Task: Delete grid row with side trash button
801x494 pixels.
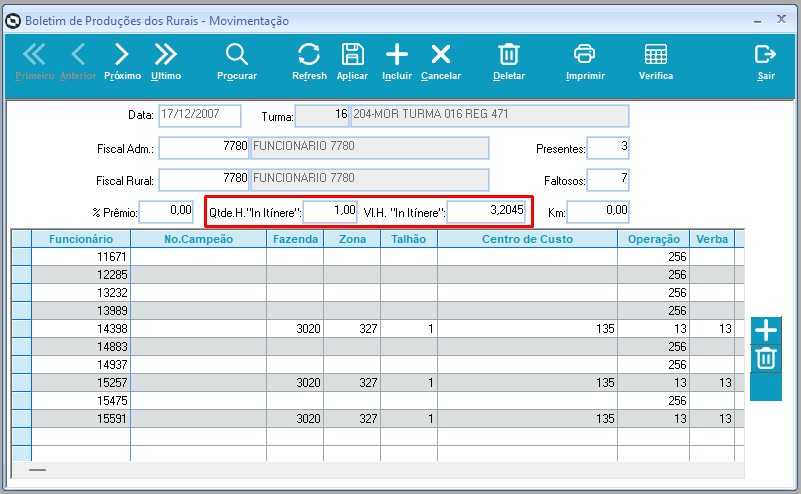Action: pyautogui.click(x=766, y=359)
